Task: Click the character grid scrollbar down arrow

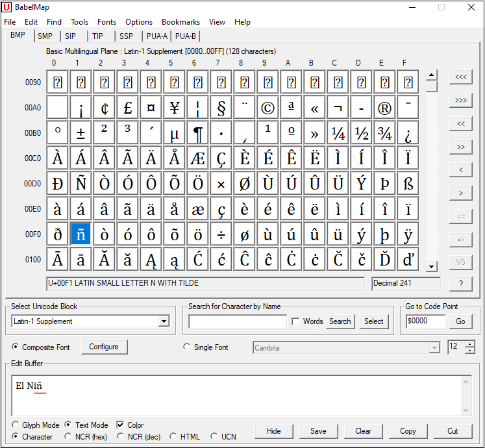Action: (x=431, y=266)
